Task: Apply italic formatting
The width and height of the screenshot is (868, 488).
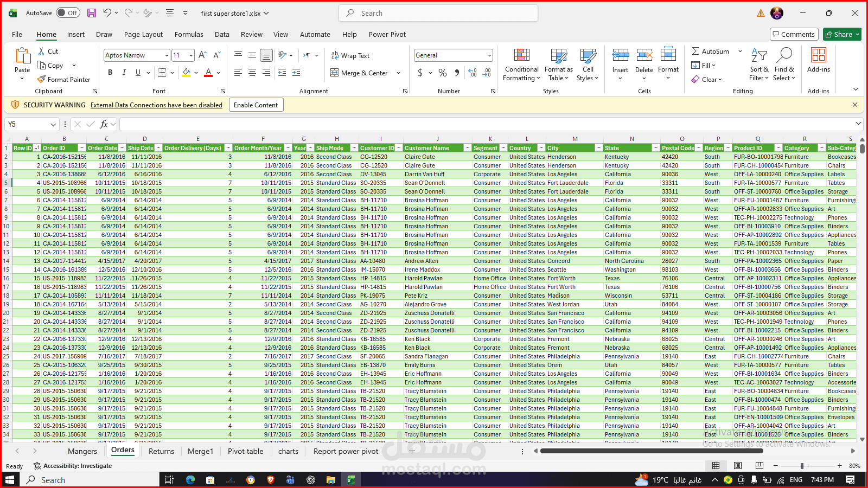Action: (x=124, y=73)
